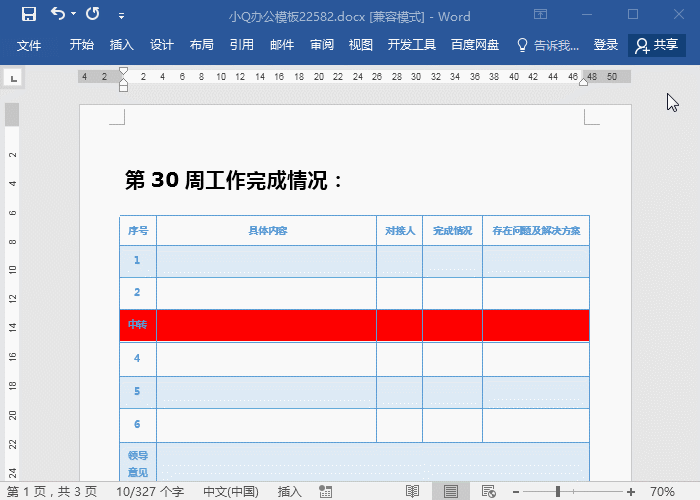
Task: Click the row number 1 cell
Action: click(138, 261)
